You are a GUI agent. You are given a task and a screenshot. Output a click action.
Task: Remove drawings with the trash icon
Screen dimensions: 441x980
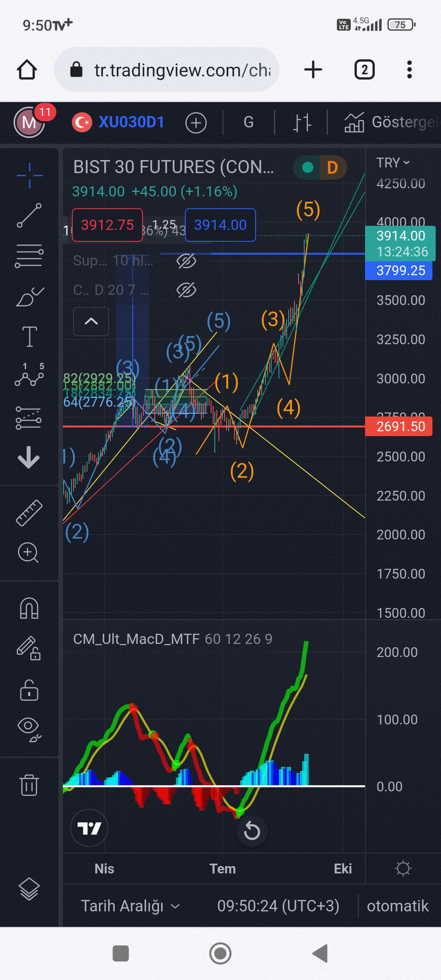coord(29,785)
